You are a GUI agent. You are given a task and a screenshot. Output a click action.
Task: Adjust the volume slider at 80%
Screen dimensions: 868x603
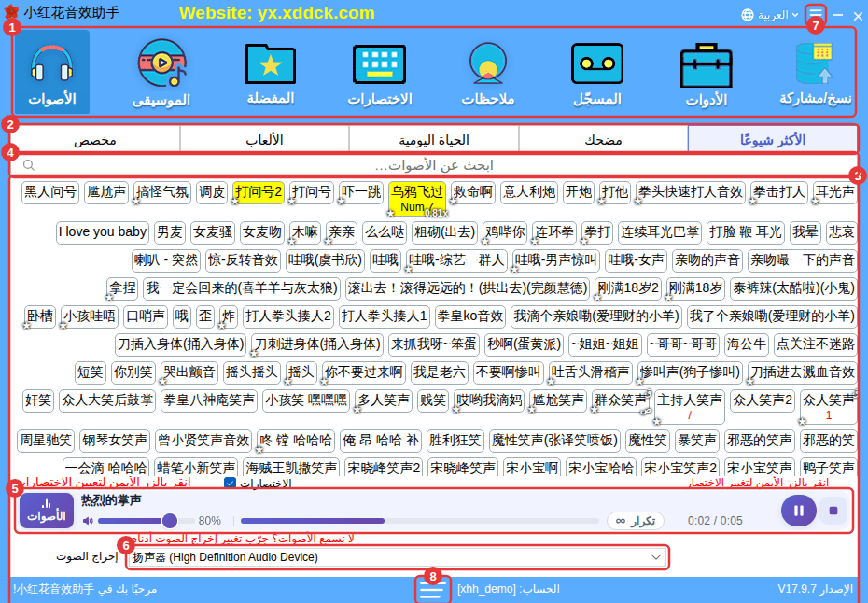147,521
